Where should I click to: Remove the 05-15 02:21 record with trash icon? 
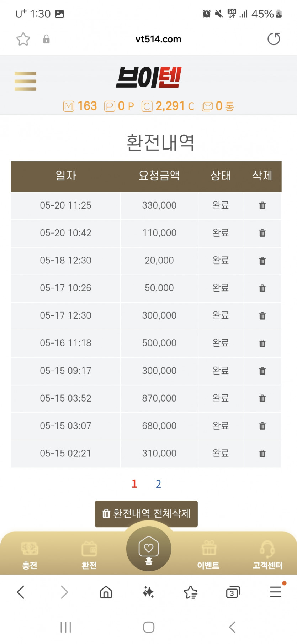(262, 453)
